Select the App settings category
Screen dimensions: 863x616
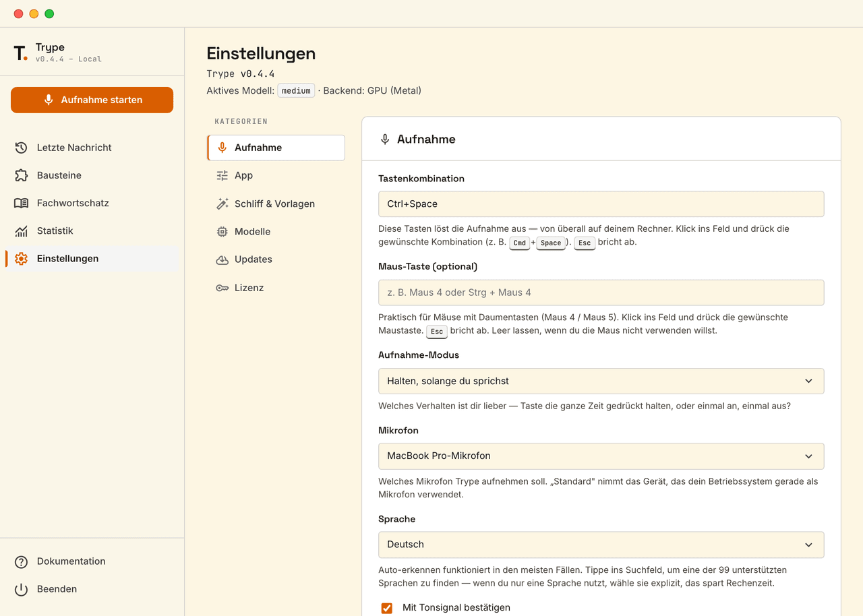tap(276, 175)
